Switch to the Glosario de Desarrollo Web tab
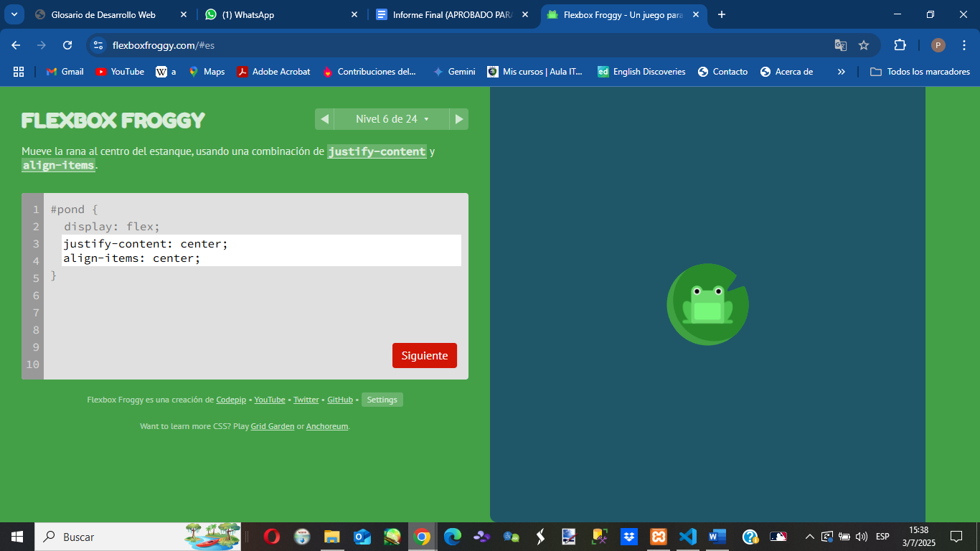980x551 pixels. coord(103,14)
